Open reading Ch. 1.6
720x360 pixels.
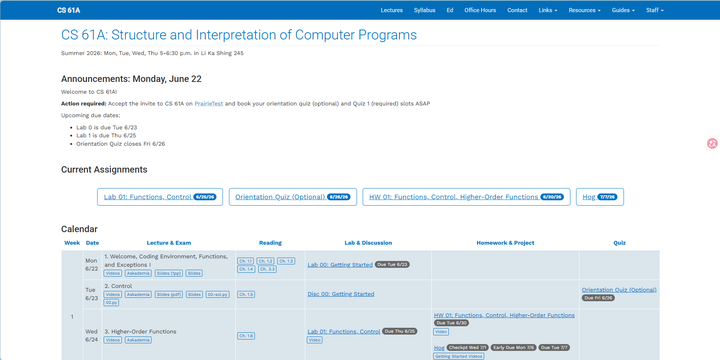point(246,336)
